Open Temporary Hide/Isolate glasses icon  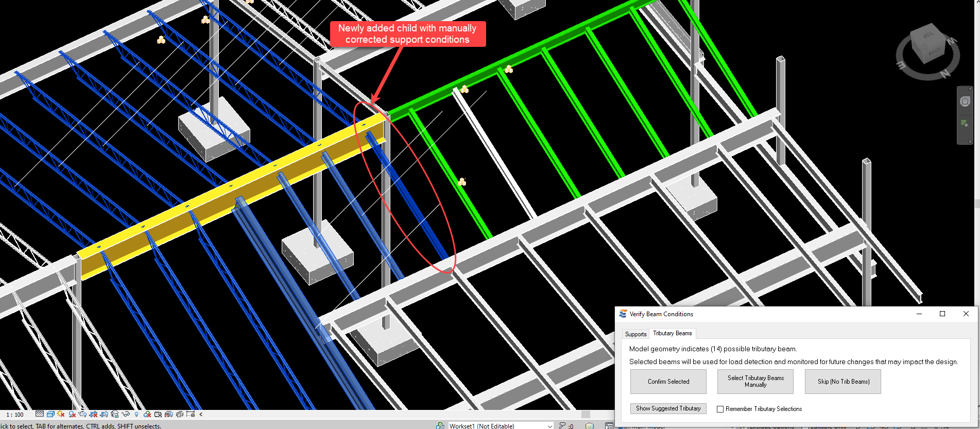[x=126, y=414]
